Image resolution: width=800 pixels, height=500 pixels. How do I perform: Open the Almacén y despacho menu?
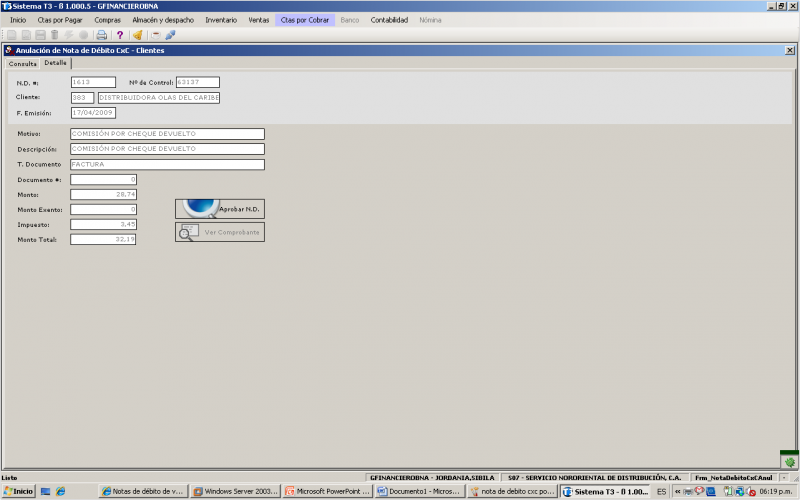(163, 20)
